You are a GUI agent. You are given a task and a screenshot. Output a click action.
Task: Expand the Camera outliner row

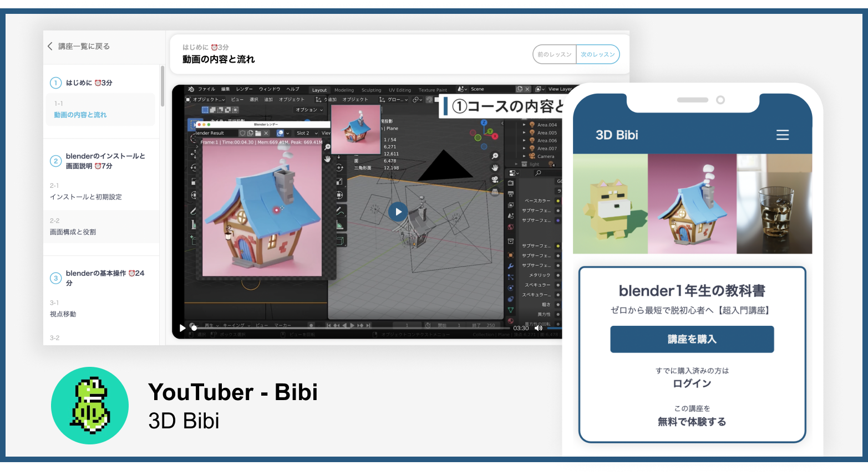click(524, 156)
